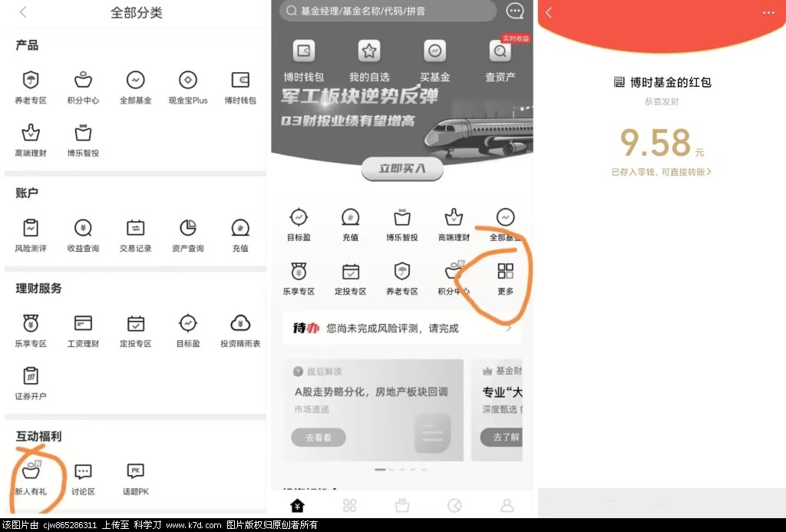The image size is (786, 532).
Task: Open the 投资晴雨表 barometer
Action: (240, 330)
